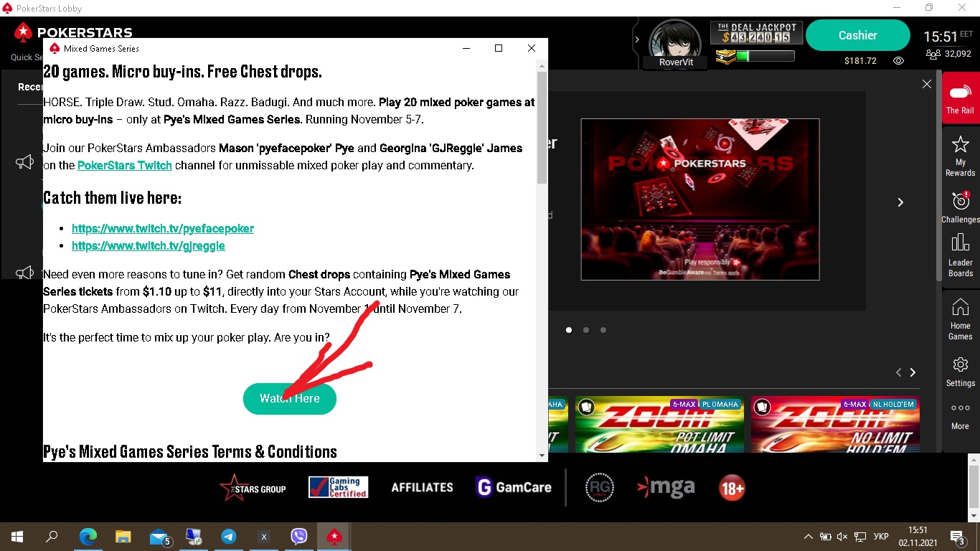Open Windows taskbar search
This screenshot has height=551, width=980.
pos(52,537)
